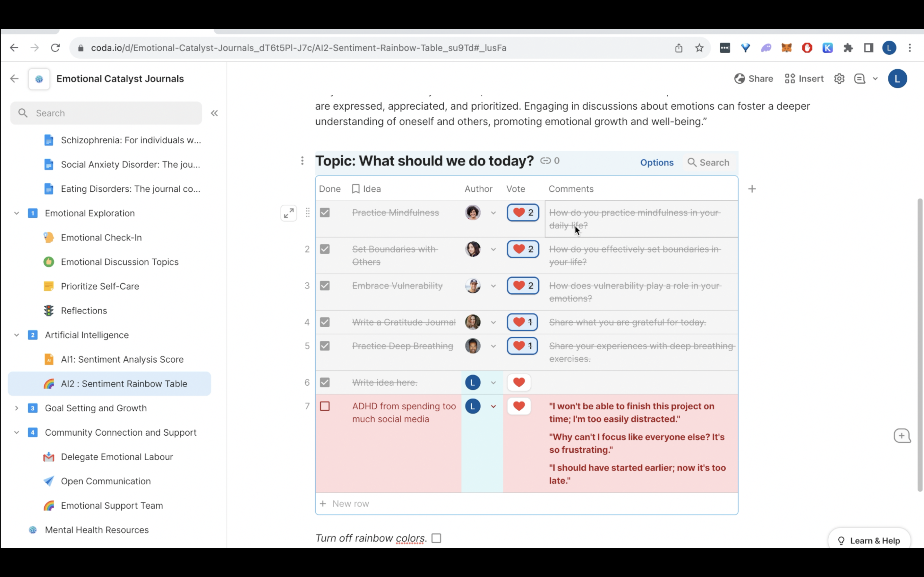The height and width of the screenshot is (577, 924).
Task: Check Done box for ADHD row
Action: pyautogui.click(x=325, y=406)
